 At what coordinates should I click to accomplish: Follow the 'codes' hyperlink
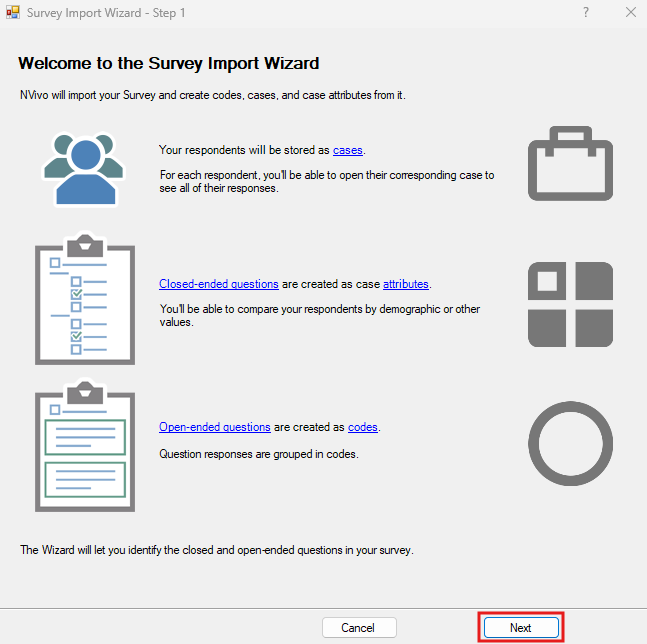363,427
